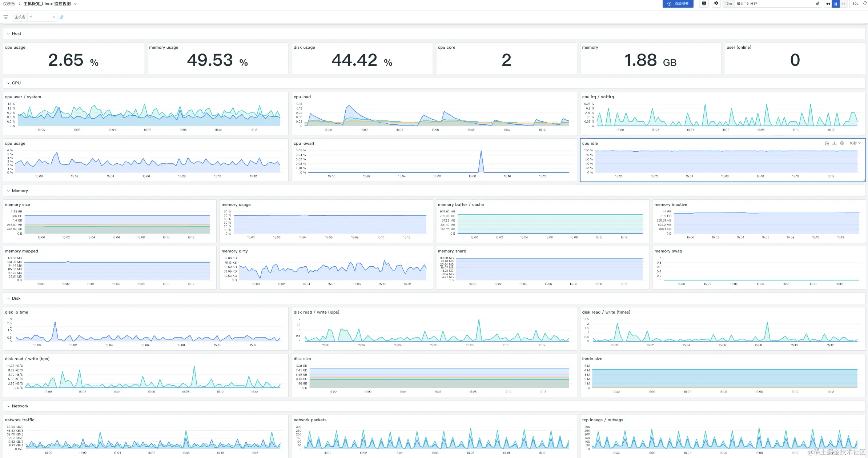Open dashboard settings gear icon

pos(716,4)
